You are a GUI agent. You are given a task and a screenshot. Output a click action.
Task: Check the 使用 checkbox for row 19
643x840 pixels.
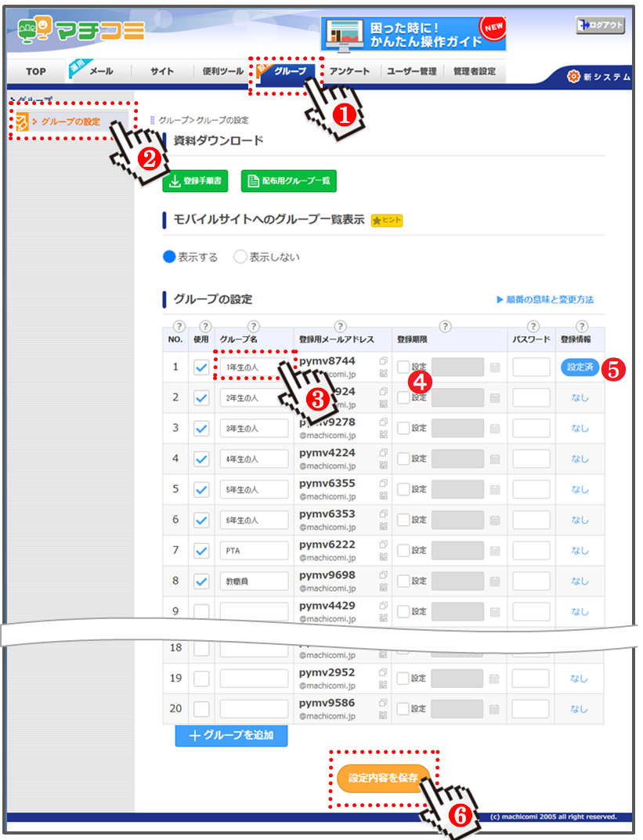pyautogui.click(x=201, y=679)
